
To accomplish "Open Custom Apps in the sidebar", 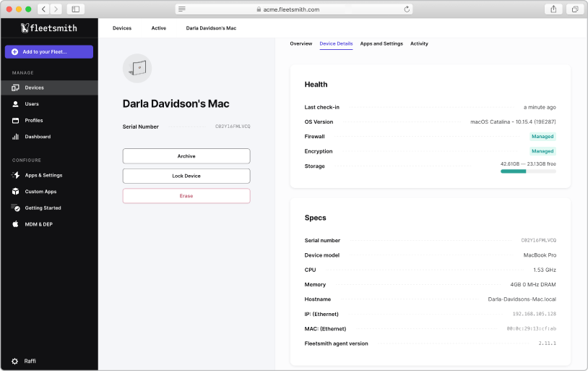I will tap(49, 192).
